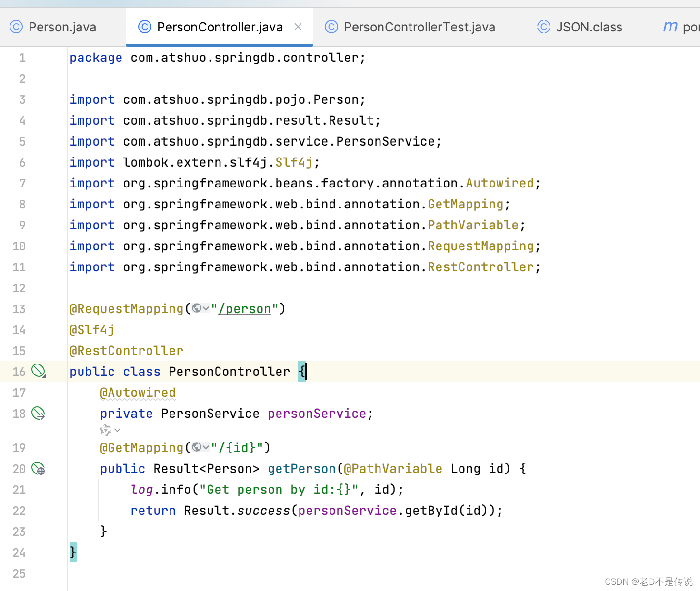Click RestController import on line 11
The image size is (700, 591).
coord(481,267)
